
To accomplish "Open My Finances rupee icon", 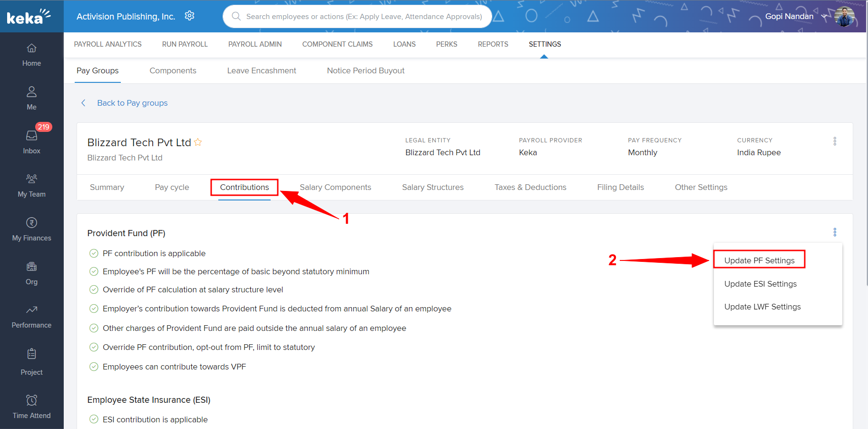I will pos(31,223).
